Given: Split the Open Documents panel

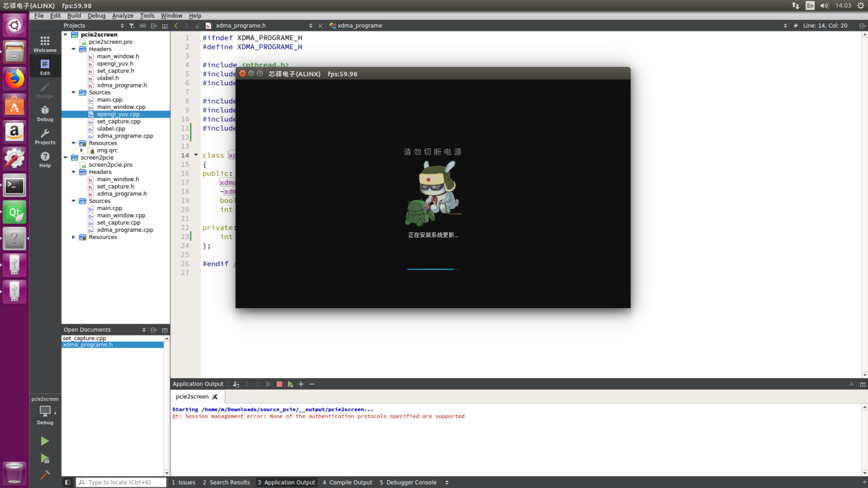Looking at the screenshot, I should [154, 330].
